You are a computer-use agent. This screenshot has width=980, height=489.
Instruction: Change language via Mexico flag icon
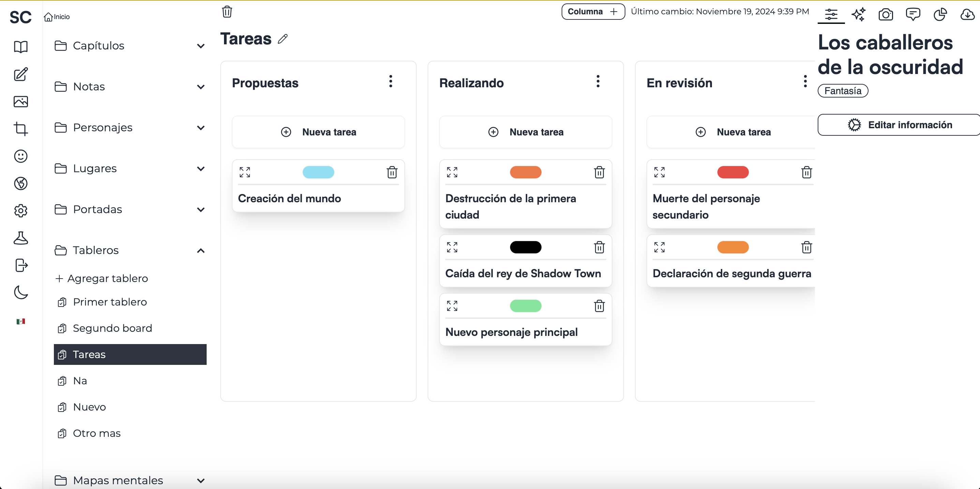point(20,322)
